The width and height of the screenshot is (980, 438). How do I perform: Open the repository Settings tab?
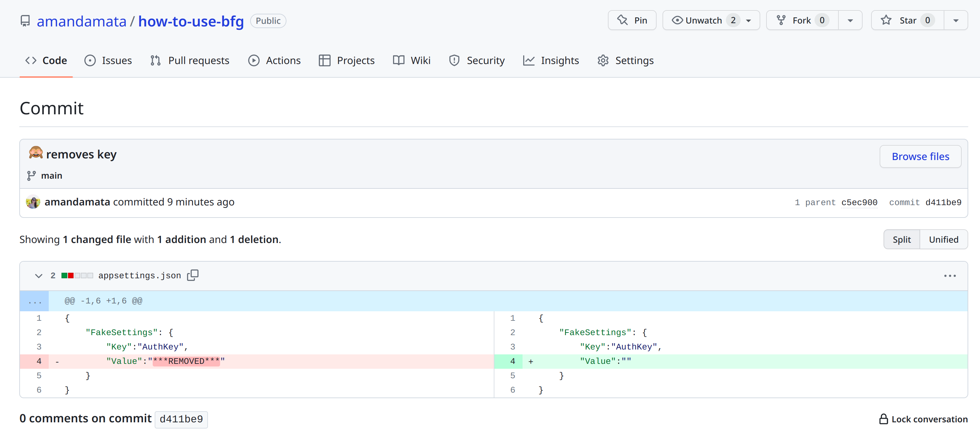625,60
